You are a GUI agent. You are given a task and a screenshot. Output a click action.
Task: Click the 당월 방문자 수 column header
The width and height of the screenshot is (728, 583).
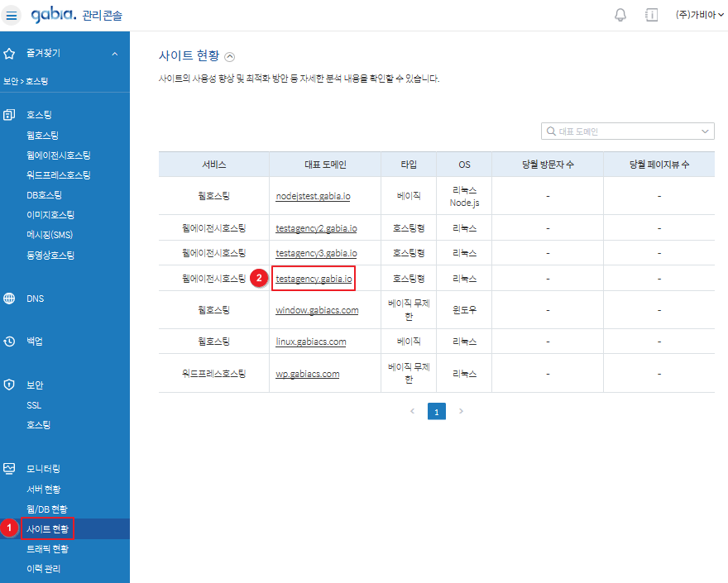(x=548, y=165)
